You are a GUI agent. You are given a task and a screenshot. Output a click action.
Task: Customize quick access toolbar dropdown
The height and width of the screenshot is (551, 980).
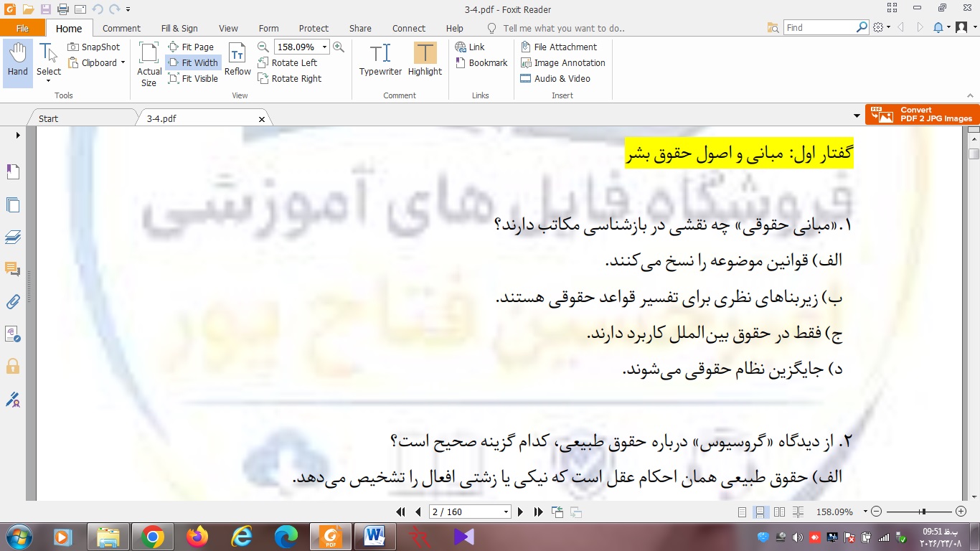click(128, 9)
